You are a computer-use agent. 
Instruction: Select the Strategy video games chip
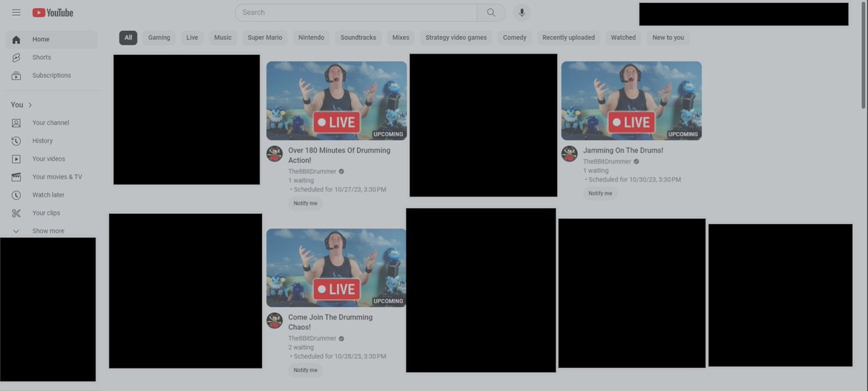(456, 38)
